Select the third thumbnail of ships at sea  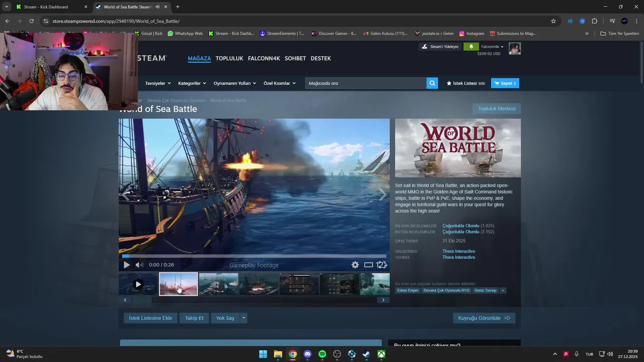pos(218,284)
